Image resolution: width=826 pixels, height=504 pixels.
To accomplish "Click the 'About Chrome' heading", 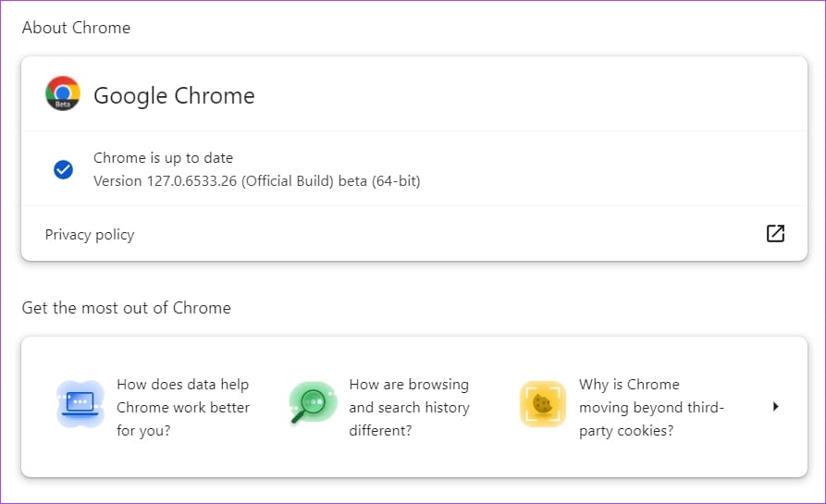I will coord(76,28).
